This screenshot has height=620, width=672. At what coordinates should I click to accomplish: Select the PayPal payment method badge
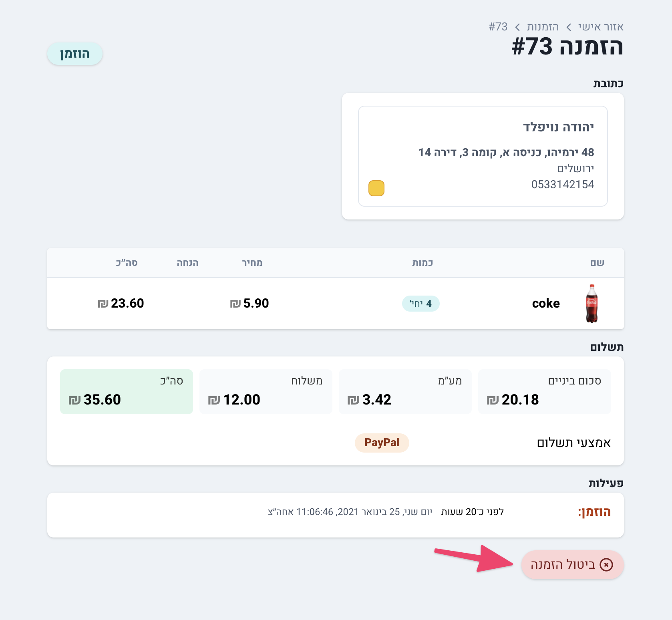pyautogui.click(x=382, y=443)
